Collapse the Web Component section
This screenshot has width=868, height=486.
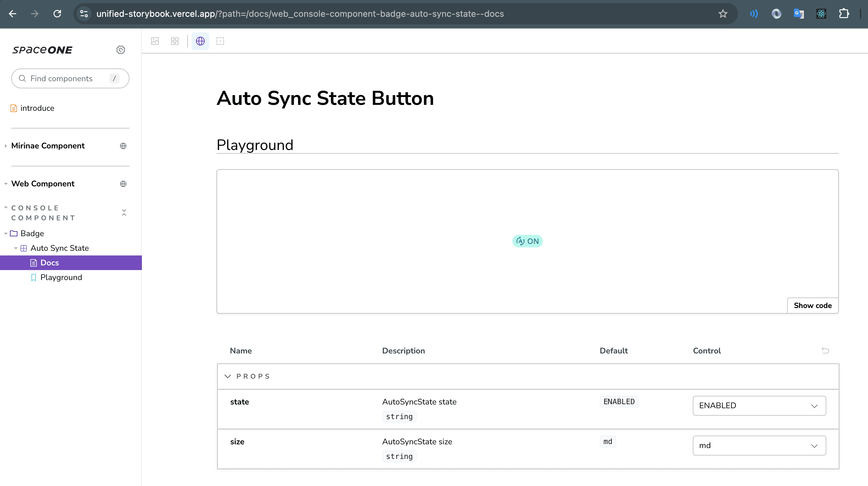point(42,184)
